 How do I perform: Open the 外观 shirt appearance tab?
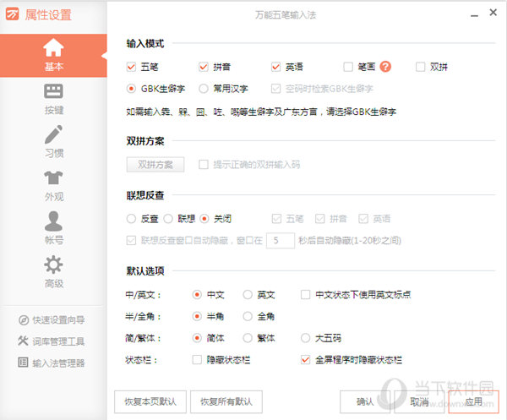53,186
